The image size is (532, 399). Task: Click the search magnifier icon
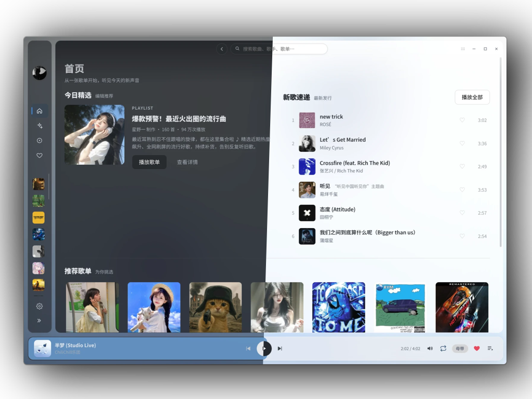(x=237, y=48)
